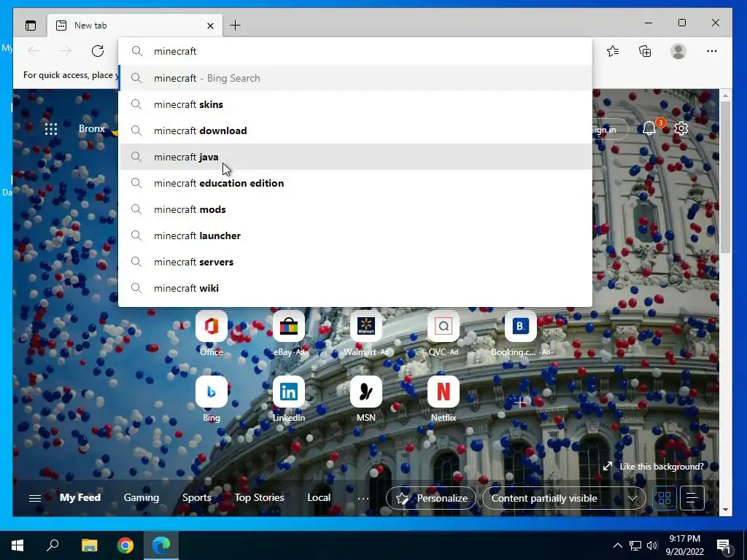Click the page vertical scrollbar thumb
This screenshot has height=560, width=747.
click(x=725, y=177)
